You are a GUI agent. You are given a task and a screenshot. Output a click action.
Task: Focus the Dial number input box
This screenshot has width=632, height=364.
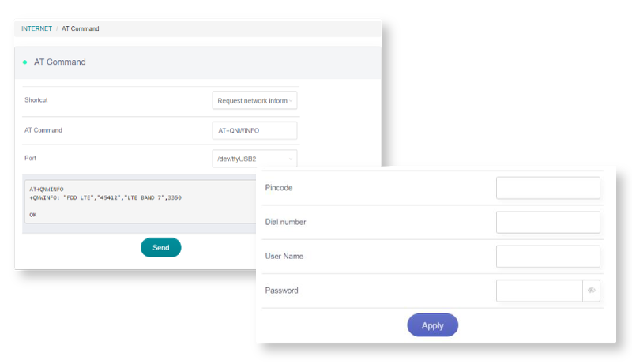tap(547, 222)
